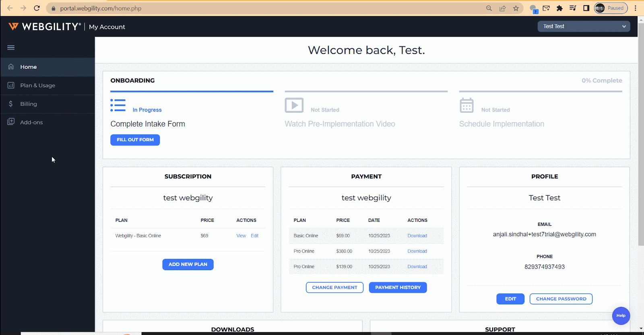Click the schedule implementation calendar icon
This screenshot has width=644, height=335.
tap(466, 105)
